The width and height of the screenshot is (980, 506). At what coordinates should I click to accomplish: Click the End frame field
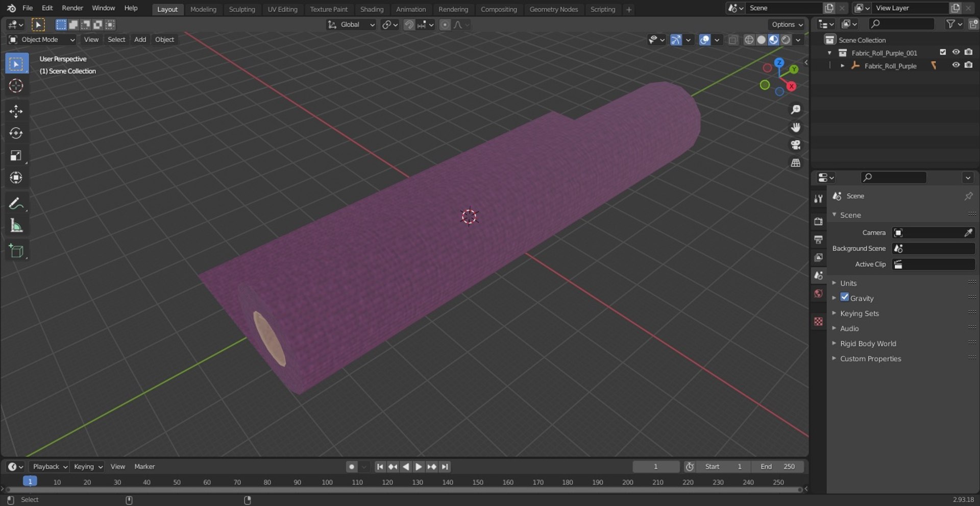777,467
